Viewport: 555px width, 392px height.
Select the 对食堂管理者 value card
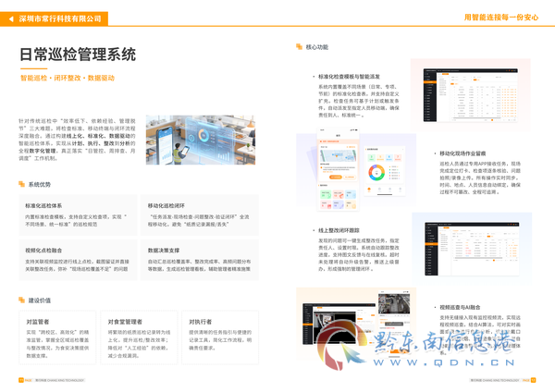(x=139, y=337)
